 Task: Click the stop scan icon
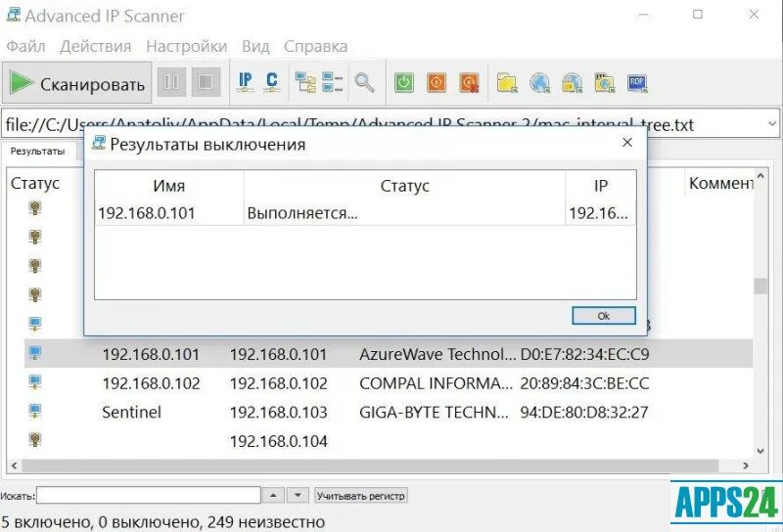(x=206, y=82)
